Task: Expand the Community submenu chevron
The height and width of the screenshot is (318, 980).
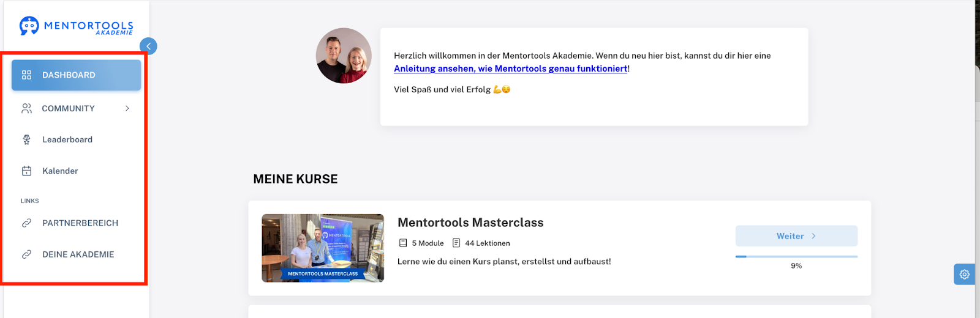Action: pyautogui.click(x=127, y=108)
